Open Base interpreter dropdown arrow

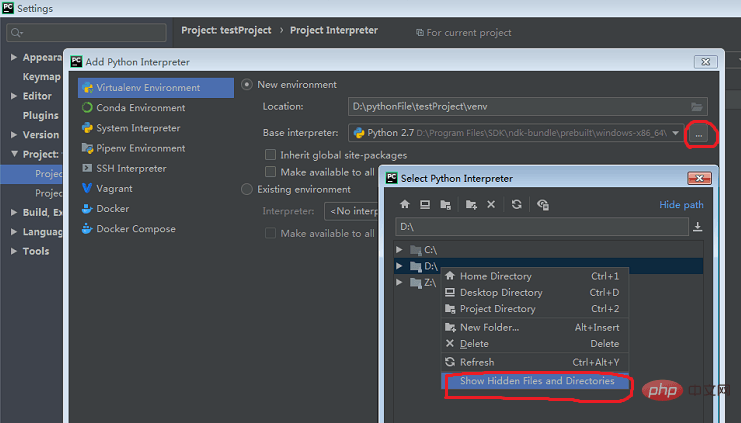(676, 133)
